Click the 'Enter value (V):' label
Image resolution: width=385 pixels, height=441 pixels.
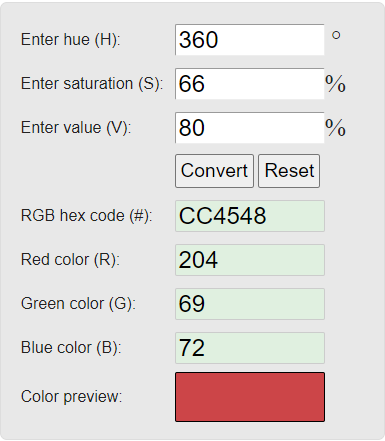pyautogui.click(x=76, y=128)
